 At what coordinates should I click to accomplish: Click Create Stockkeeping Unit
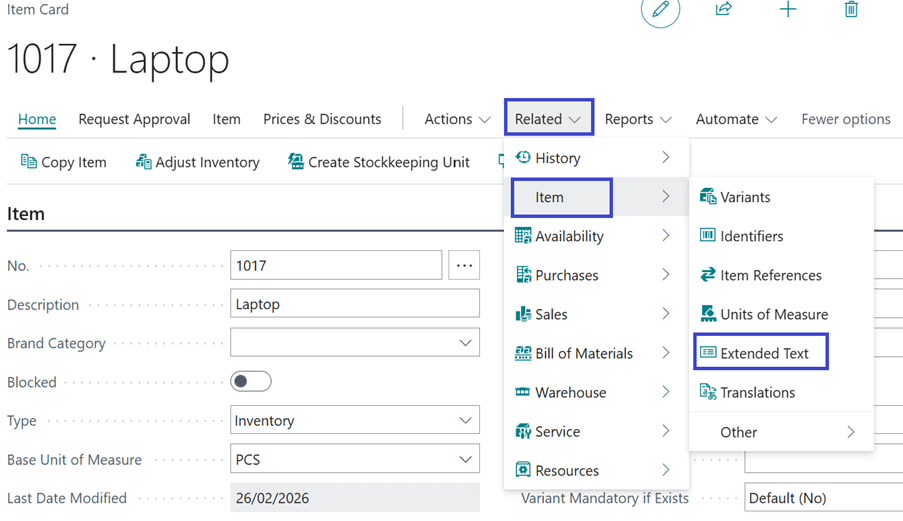[x=378, y=162]
